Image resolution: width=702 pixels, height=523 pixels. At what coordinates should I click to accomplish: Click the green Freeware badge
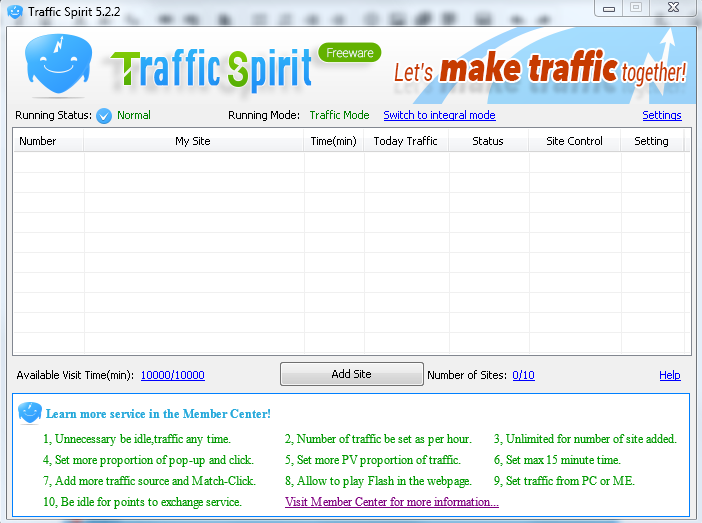[x=350, y=53]
